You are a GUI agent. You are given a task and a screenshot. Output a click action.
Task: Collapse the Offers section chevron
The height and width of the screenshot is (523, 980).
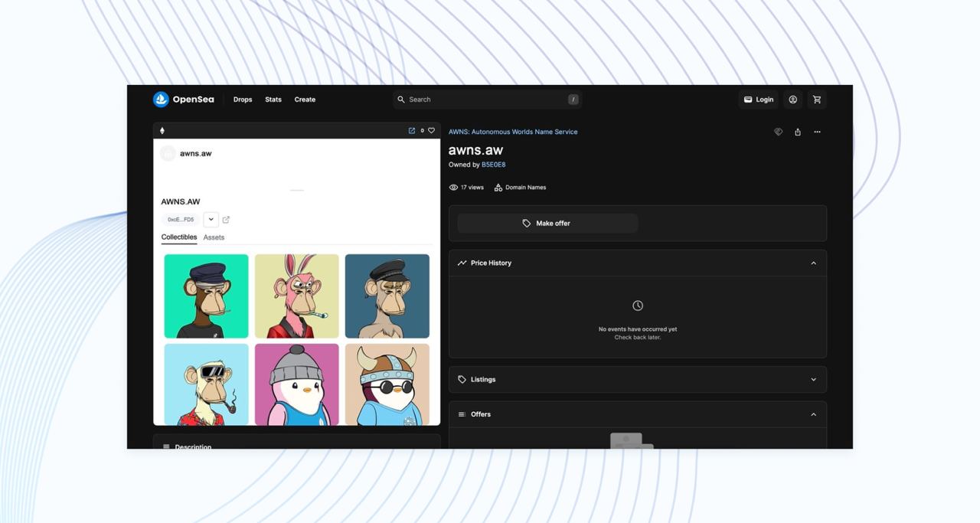point(813,414)
